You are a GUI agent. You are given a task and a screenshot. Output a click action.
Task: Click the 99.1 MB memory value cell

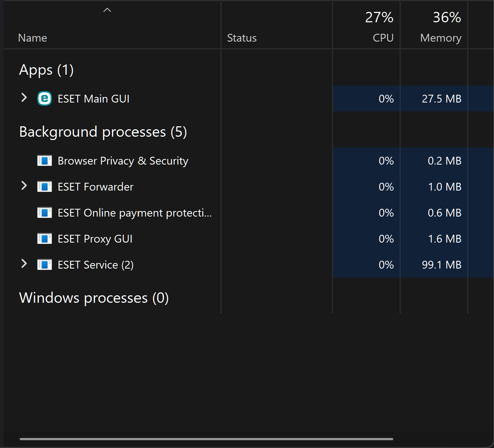[x=441, y=265]
